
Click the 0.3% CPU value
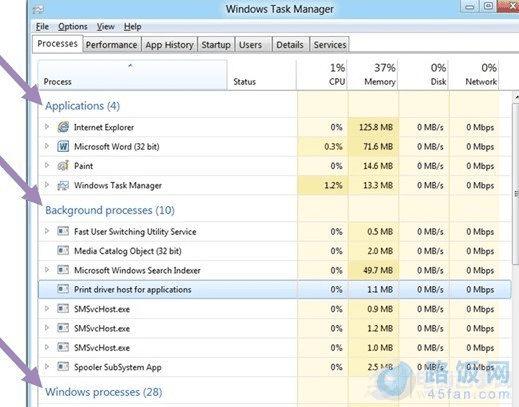(x=333, y=147)
